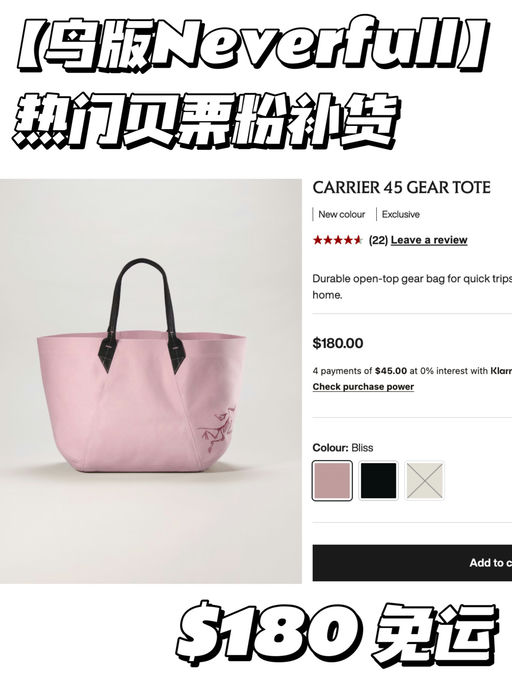Image resolution: width=512 pixels, height=683 pixels.
Task: Click the 热门贝票粉补货 headline text
Action: tap(205, 120)
